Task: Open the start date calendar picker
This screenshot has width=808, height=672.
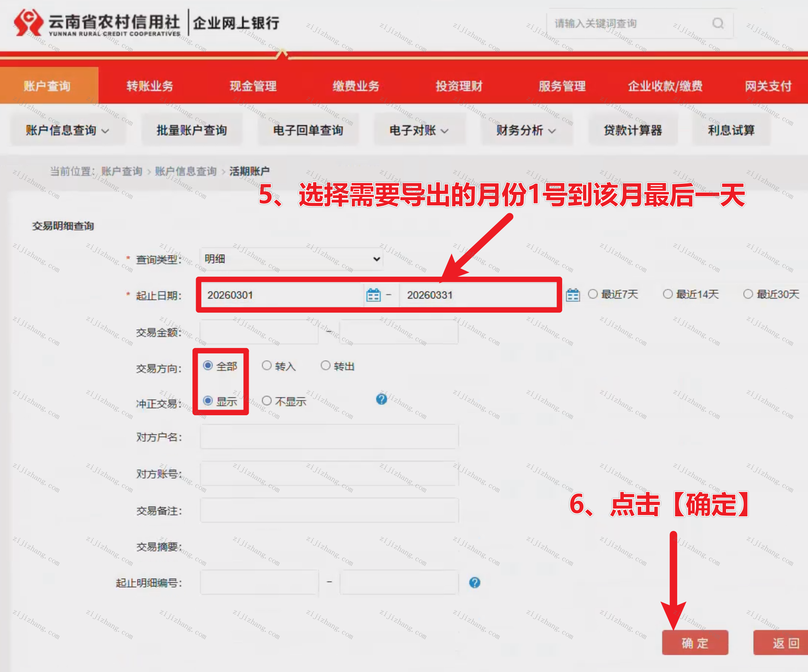Action: coord(373,295)
